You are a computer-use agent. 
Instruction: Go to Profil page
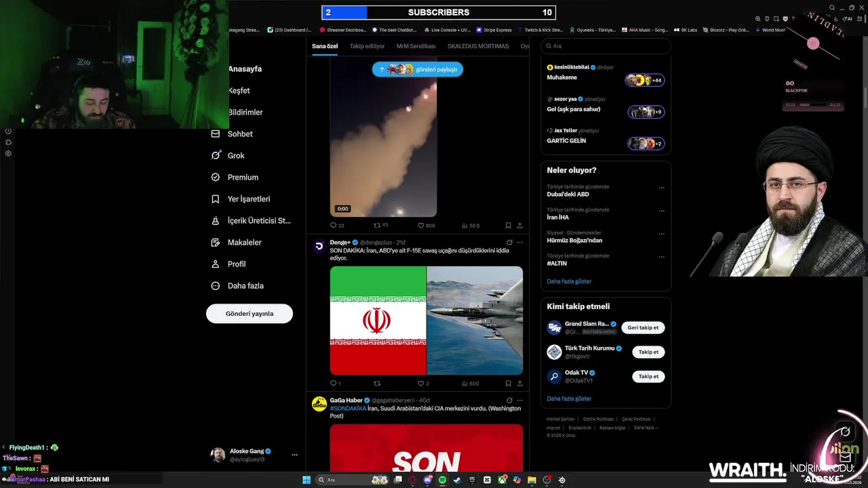pos(229,264)
